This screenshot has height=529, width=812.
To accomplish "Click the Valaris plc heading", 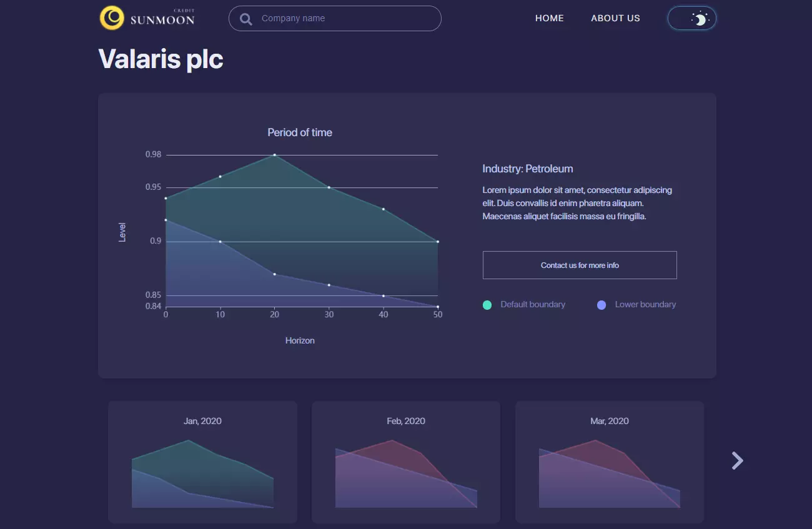I will (x=161, y=59).
